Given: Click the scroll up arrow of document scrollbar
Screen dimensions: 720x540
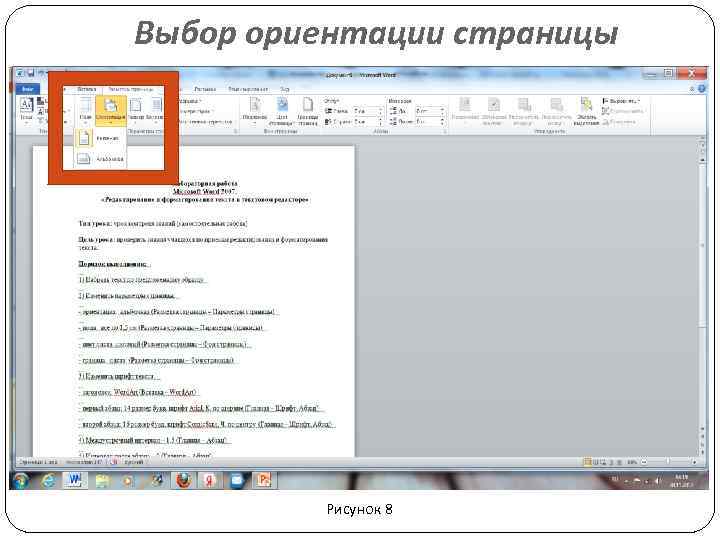Looking at the screenshot, I should click(702, 160).
